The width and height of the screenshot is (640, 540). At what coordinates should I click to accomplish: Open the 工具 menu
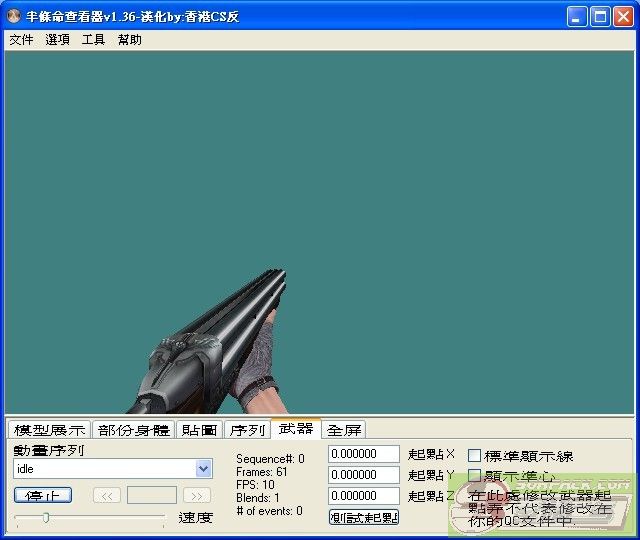click(x=93, y=40)
